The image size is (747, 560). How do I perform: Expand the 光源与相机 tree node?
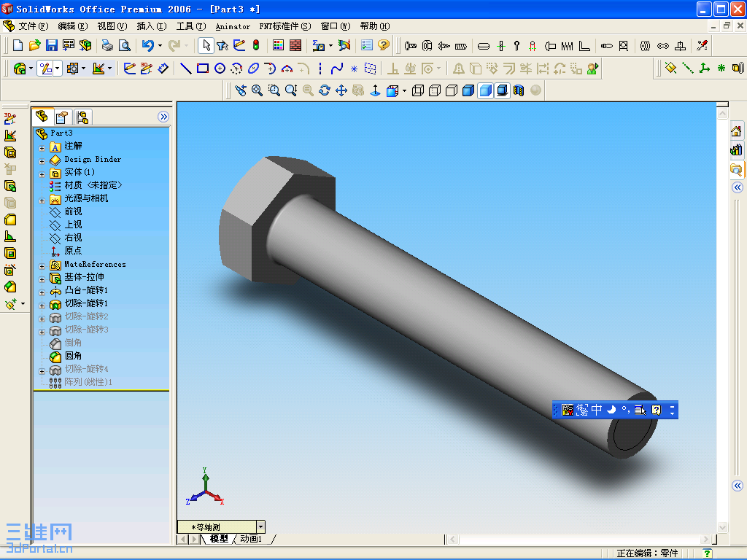click(x=42, y=201)
